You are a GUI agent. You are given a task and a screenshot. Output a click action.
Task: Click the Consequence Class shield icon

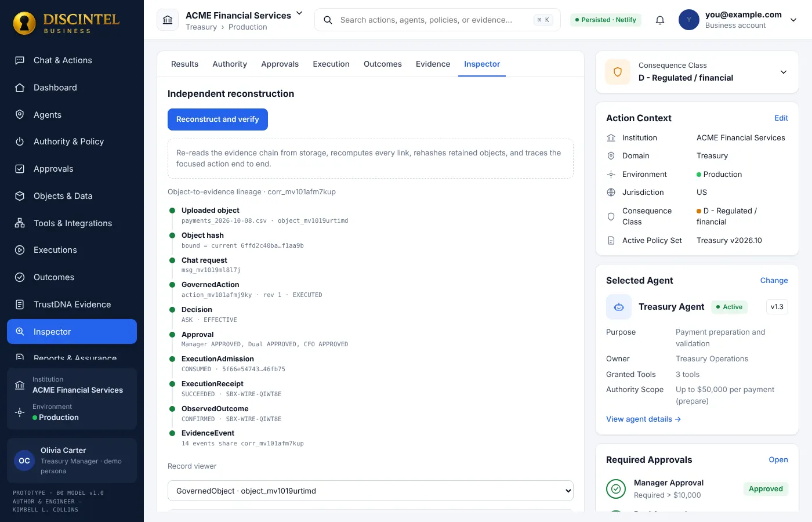618,72
